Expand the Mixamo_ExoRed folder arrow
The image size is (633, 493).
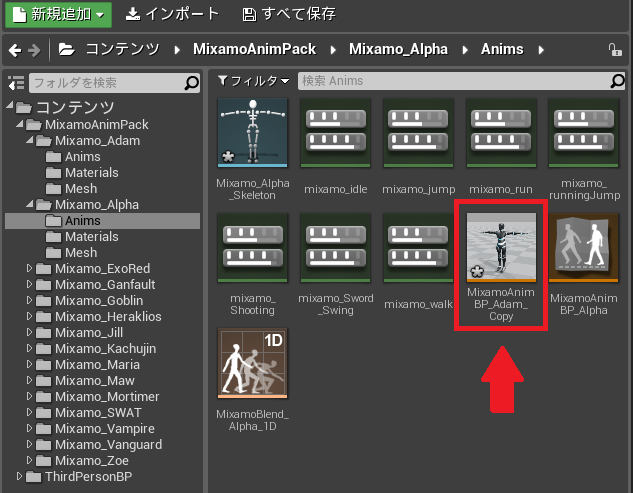pyautogui.click(x=29, y=268)
